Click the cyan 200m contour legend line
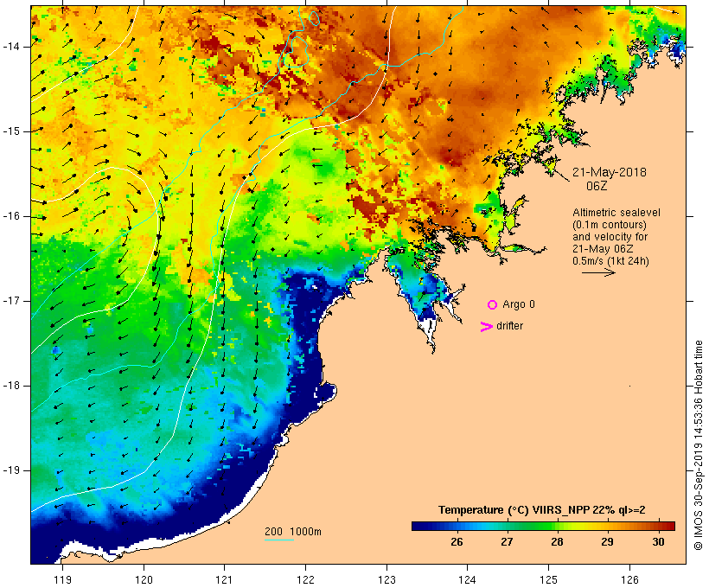This screenshot has height=588, width=709. point(279,540)
